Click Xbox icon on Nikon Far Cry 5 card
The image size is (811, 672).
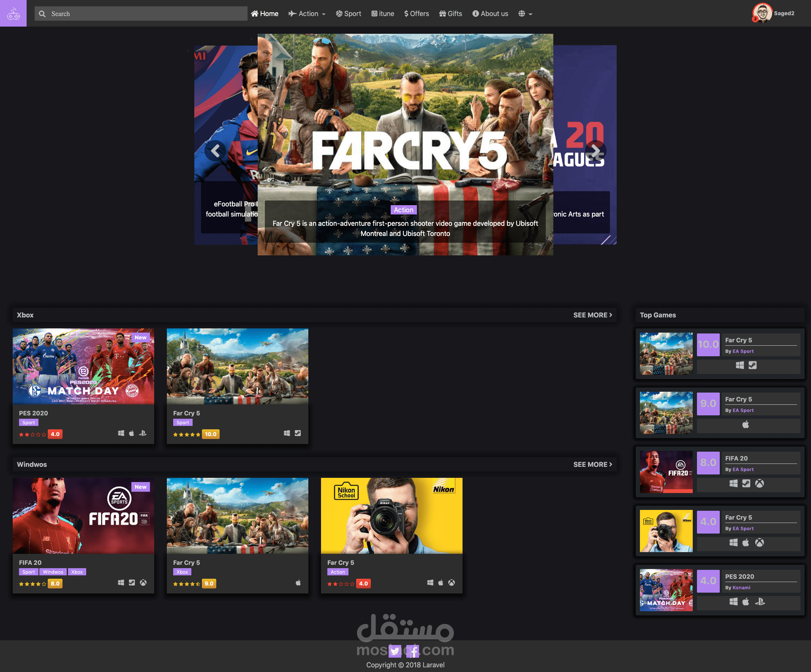(452, 583)
